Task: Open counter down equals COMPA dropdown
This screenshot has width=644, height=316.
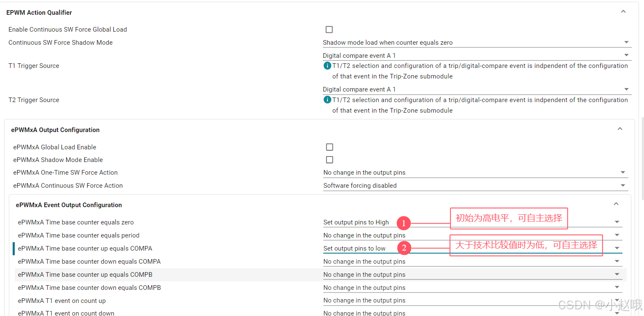Action: [472, 262]
